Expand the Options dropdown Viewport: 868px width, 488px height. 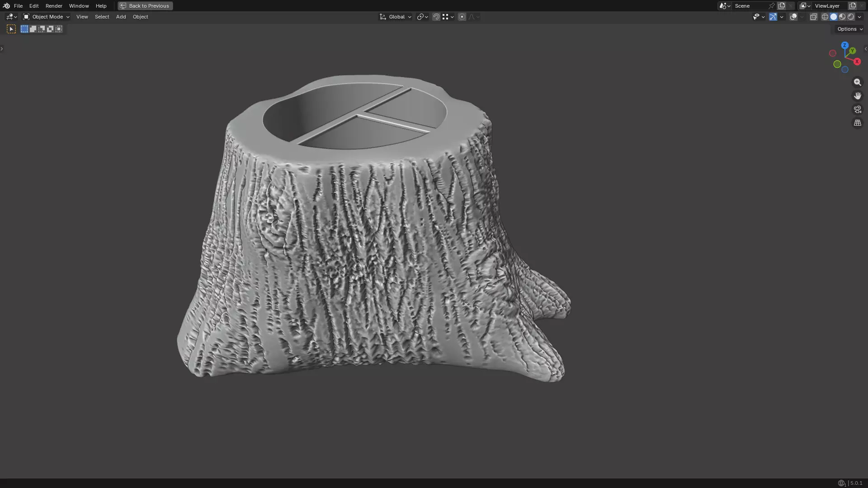849,29
